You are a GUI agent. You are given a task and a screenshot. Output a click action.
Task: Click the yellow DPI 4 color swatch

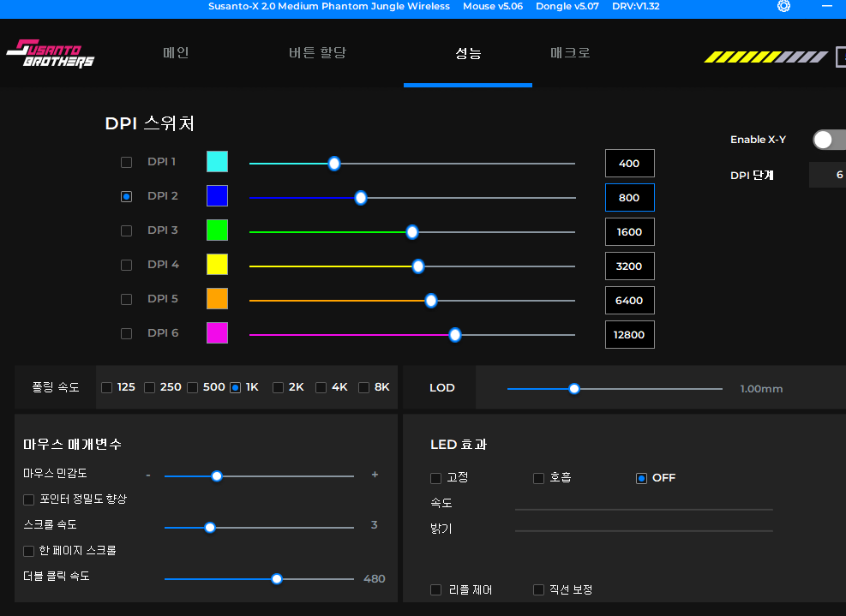(x=217, y=265)
